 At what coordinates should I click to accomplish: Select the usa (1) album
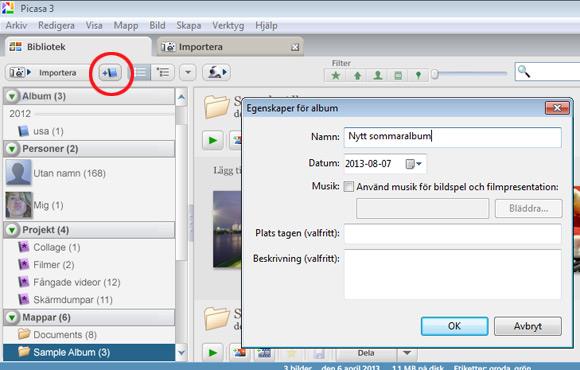click(89, 131)
